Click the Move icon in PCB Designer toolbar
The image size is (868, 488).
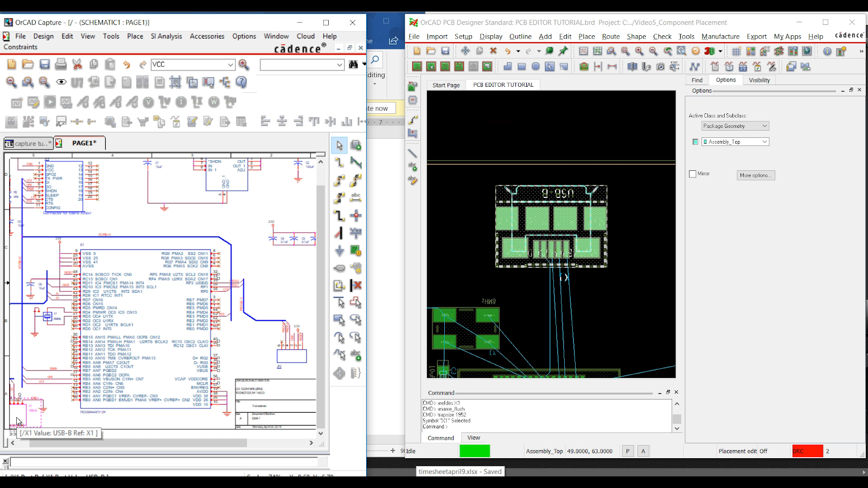pyautogui.click(x=465, y=51)
